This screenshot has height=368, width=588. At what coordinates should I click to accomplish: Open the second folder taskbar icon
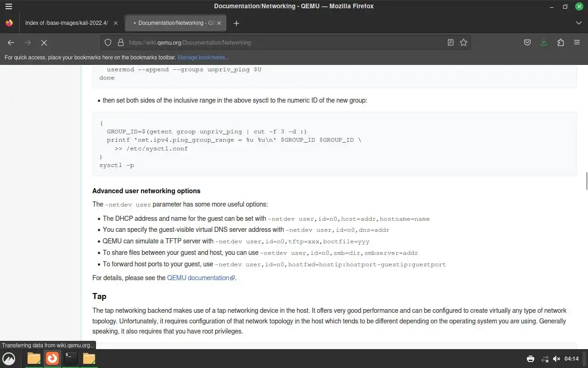point(89,358)
